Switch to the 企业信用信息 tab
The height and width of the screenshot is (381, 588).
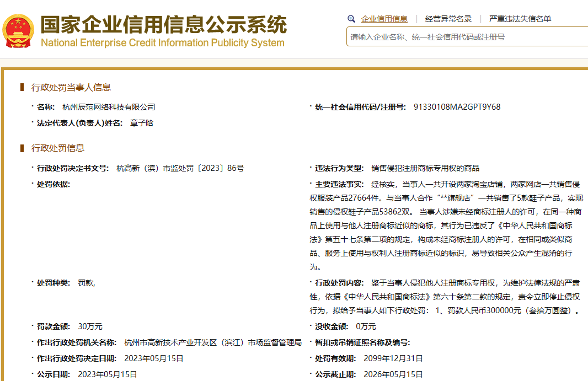384,19
